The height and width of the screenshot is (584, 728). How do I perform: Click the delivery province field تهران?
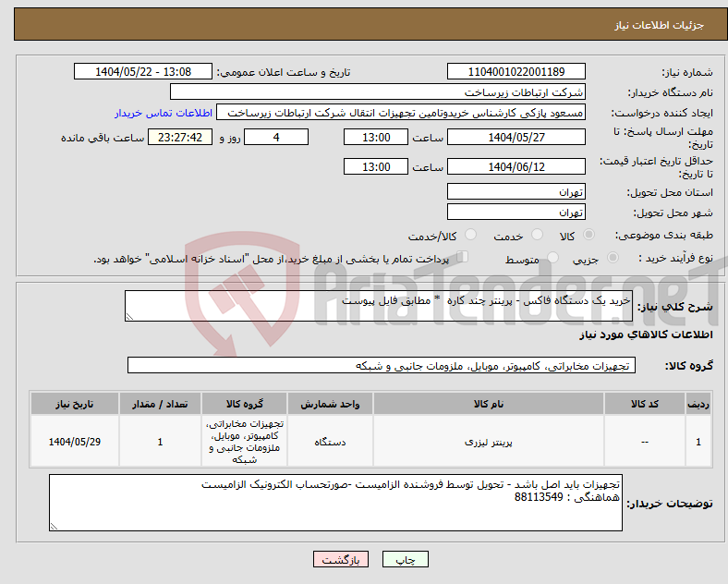[516, 191]
